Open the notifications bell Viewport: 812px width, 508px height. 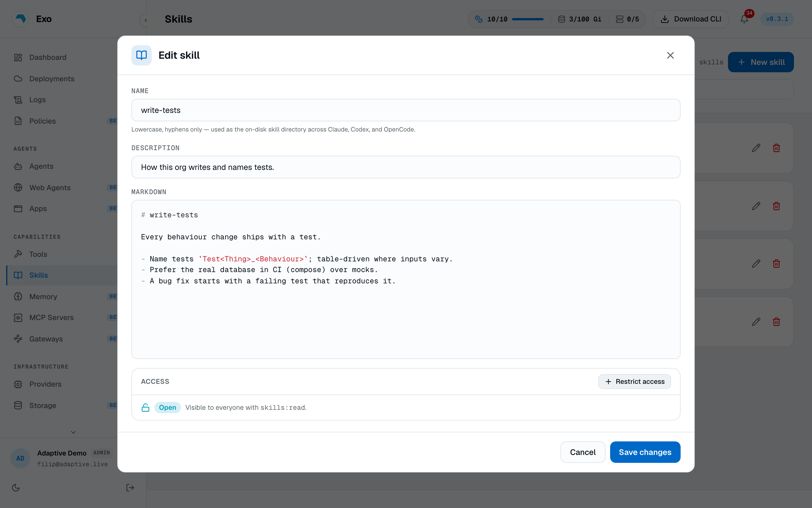point(744,19)
